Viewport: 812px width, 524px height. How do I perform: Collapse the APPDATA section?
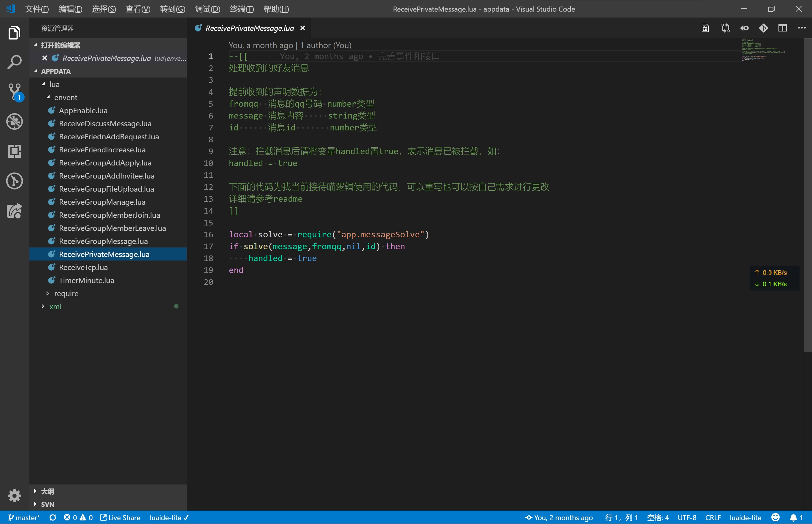(x=108, y=71)
